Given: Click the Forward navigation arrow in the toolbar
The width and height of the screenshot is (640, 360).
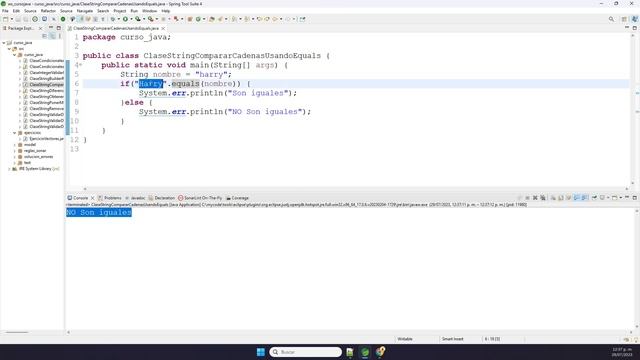Looking at the screenshot, I should (x=288, y=19).
